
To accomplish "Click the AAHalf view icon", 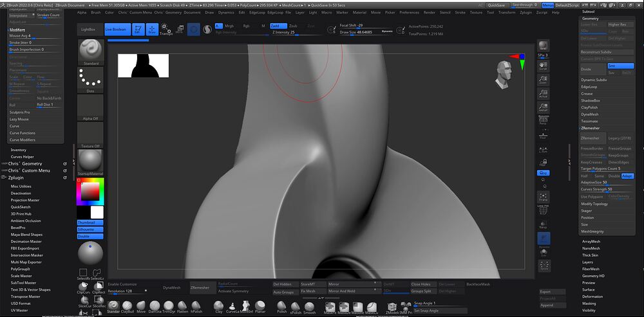I will coord(544,107).
